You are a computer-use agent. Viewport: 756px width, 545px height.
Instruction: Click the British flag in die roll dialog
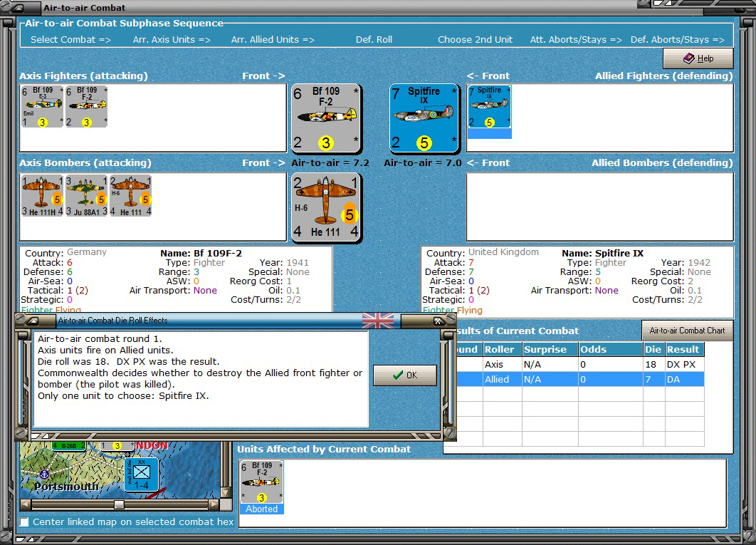377,321
